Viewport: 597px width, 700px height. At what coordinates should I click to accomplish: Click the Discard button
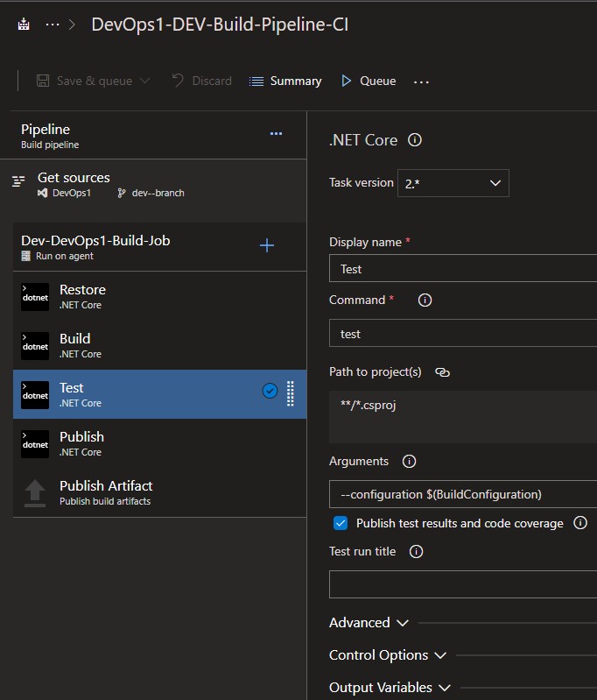click(202, 81)
